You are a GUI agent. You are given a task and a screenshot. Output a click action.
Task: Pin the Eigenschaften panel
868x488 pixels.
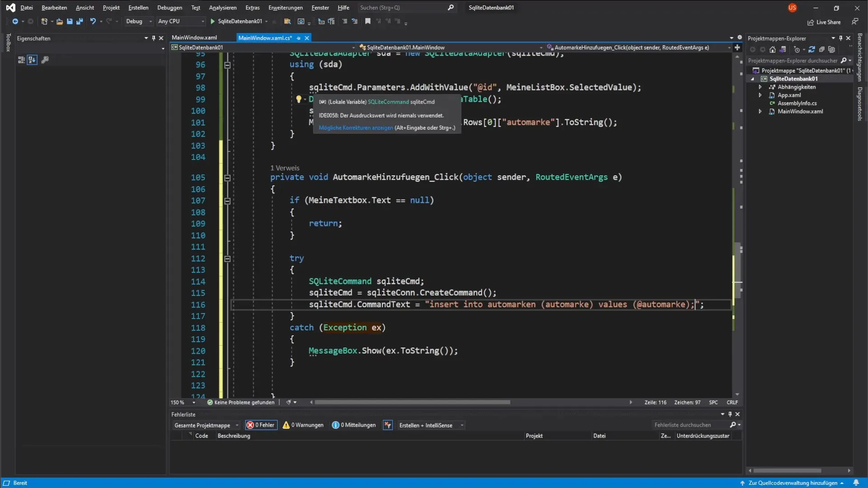tap(154, 38)
